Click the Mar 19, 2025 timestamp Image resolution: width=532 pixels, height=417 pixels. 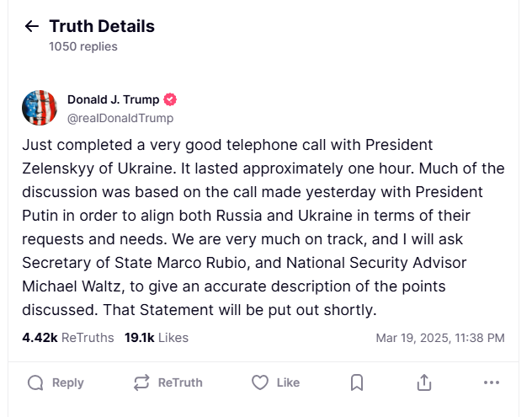click(439, 338)
